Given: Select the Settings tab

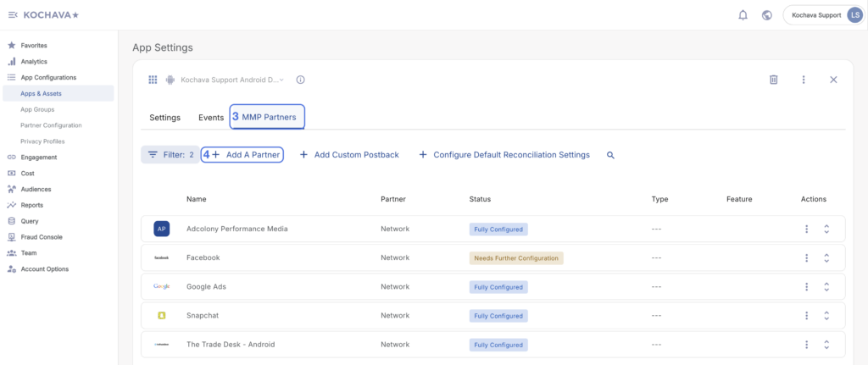Looking at the screenshot, I should 164,118.
